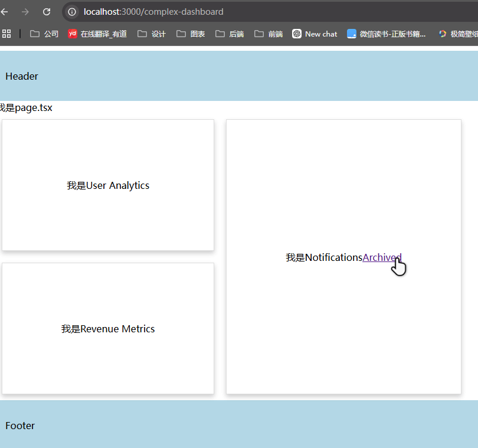Viewport: 478px width, 448px height.
Task: Open the 公司 bookmark folder
Action: point(44,34)
